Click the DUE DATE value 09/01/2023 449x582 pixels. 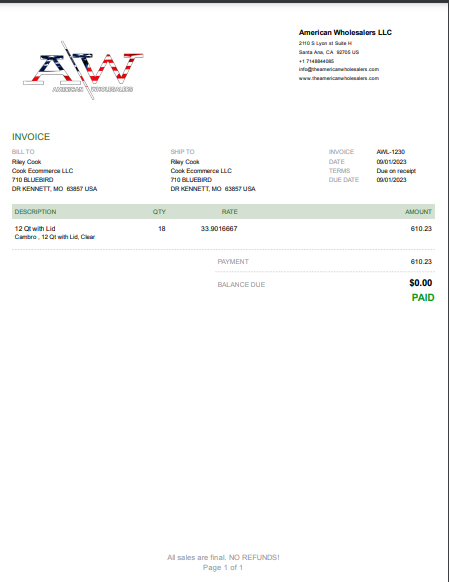(391, 180)
